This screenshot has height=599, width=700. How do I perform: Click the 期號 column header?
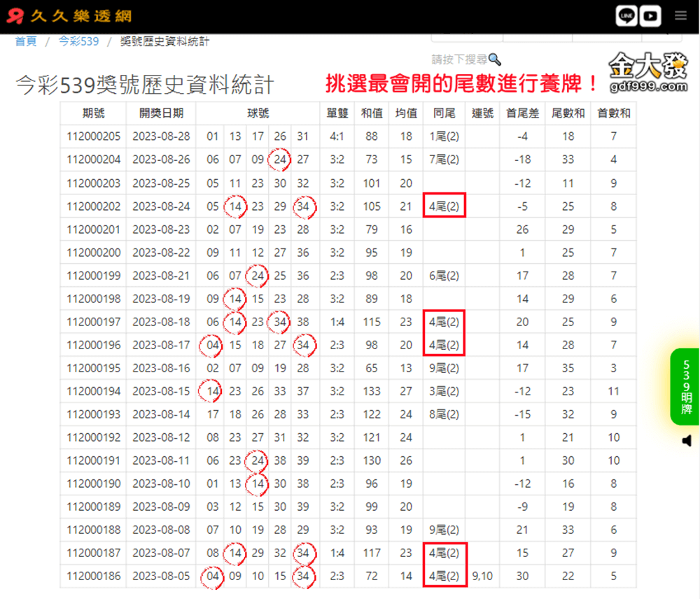(93, 113)
